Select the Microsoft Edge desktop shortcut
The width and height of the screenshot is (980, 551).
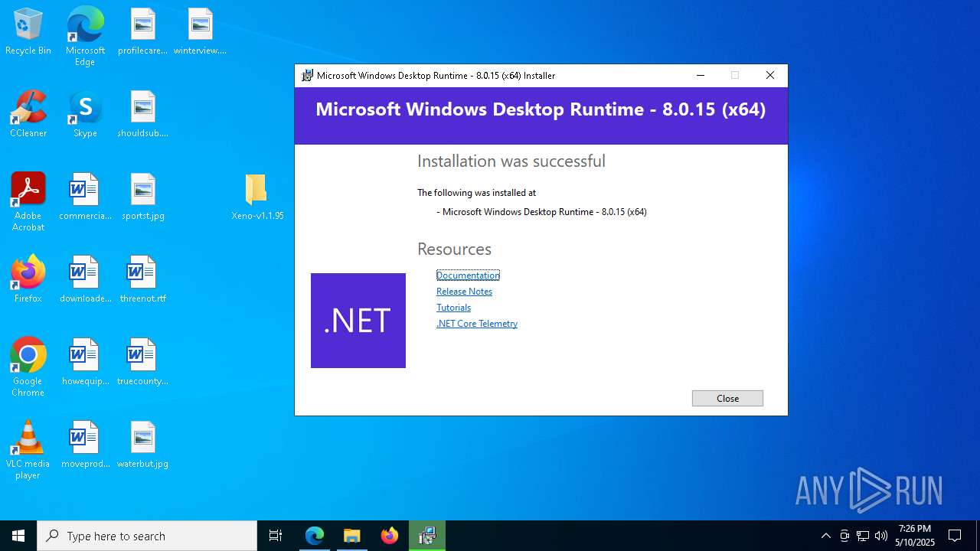(x=85, y=37)
